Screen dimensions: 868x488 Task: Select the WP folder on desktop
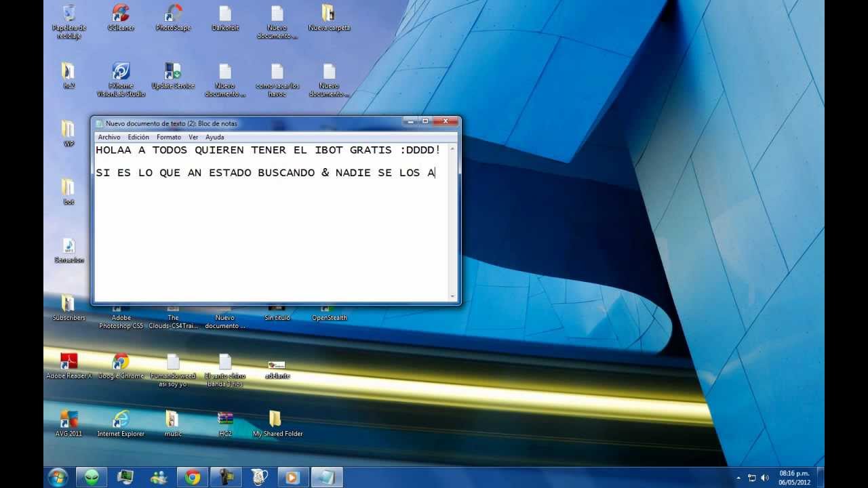[68, 134]
